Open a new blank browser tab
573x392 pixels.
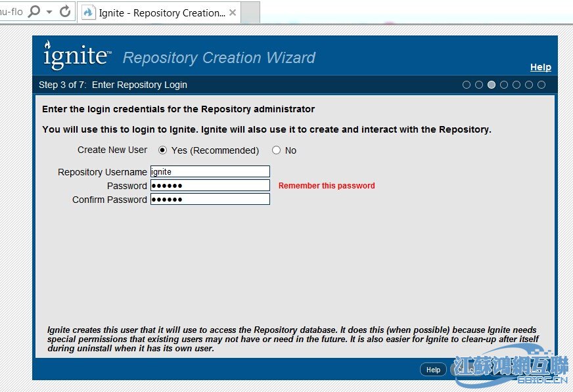[251, 12]
